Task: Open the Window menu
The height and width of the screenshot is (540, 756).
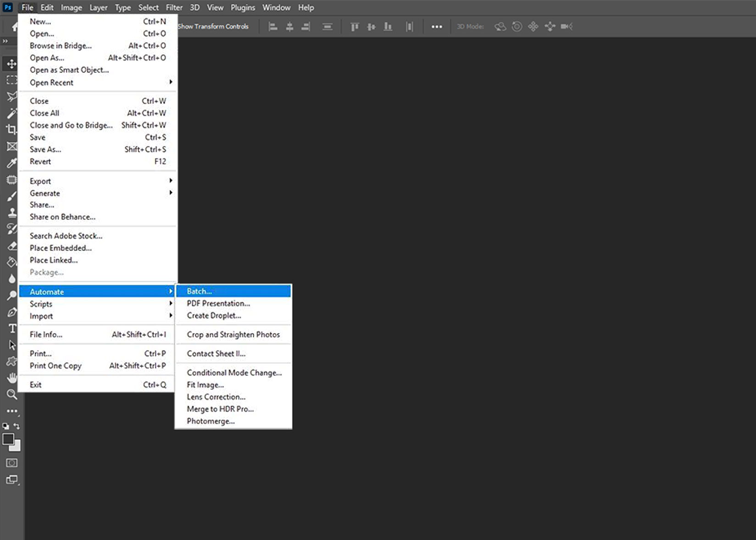Action: coord(276,7)
